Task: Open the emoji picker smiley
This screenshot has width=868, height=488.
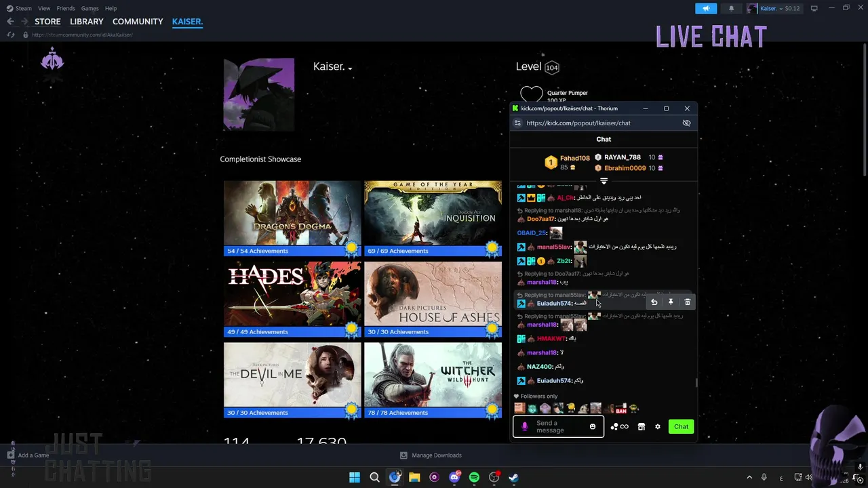Action: 593,427
